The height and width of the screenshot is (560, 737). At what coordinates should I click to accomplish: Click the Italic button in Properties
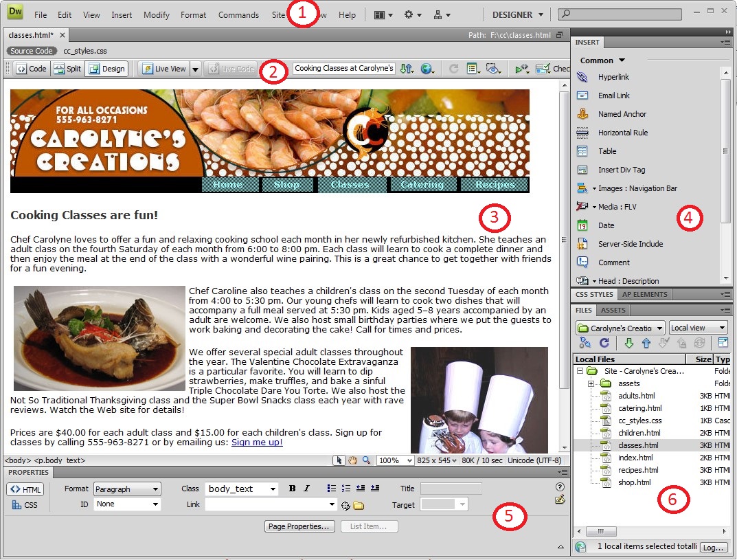[306, 489]
